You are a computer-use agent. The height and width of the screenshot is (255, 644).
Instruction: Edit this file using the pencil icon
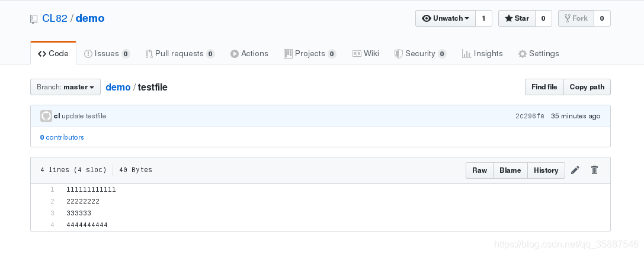coord(575,170)
